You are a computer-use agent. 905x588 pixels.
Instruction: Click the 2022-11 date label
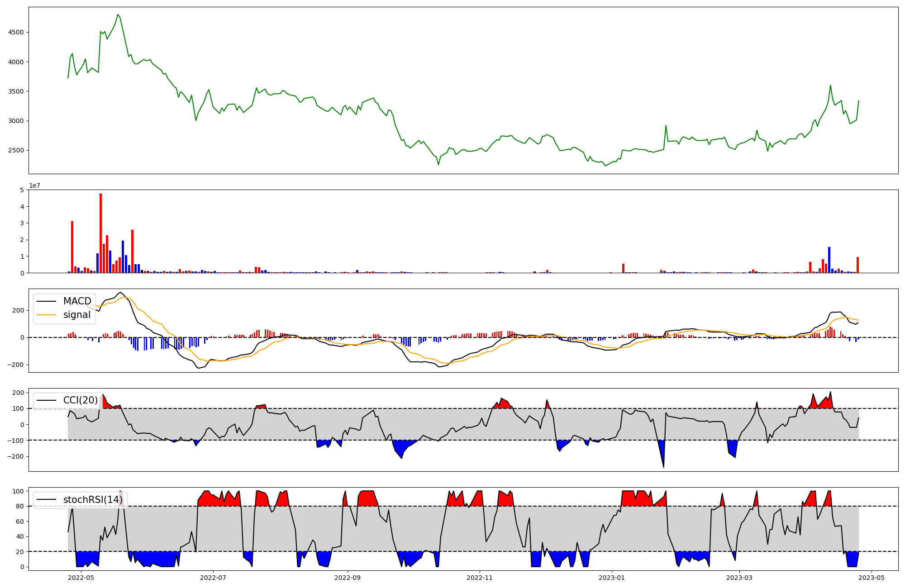click(479, 578)
